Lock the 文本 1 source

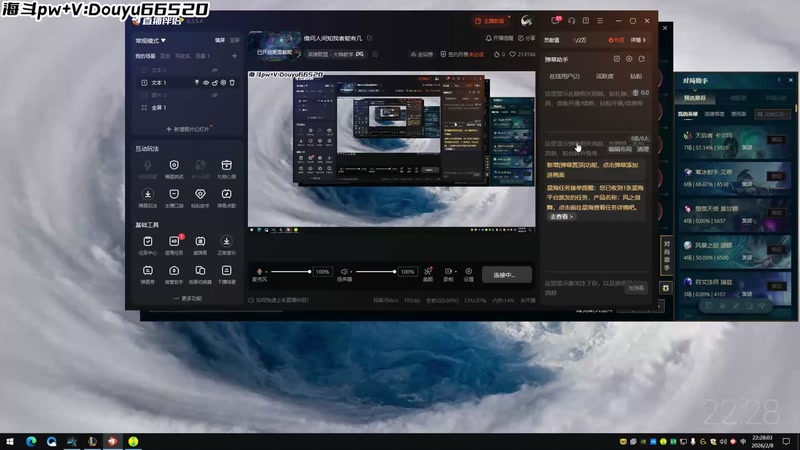[215, 83]
